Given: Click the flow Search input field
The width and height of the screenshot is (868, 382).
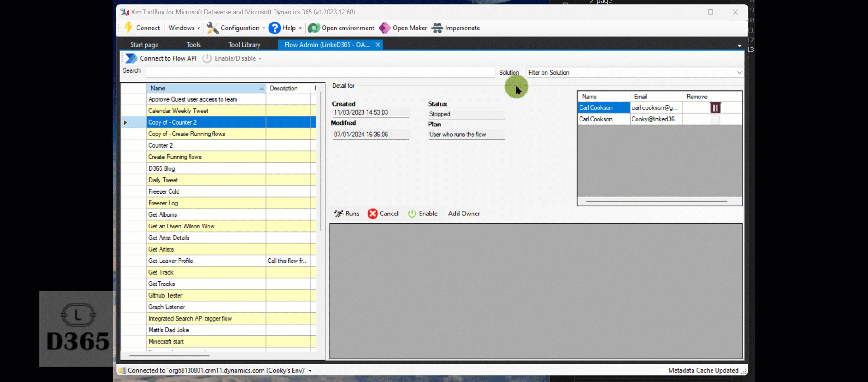Looking at the screenshot, I should (x=320, y=72).
